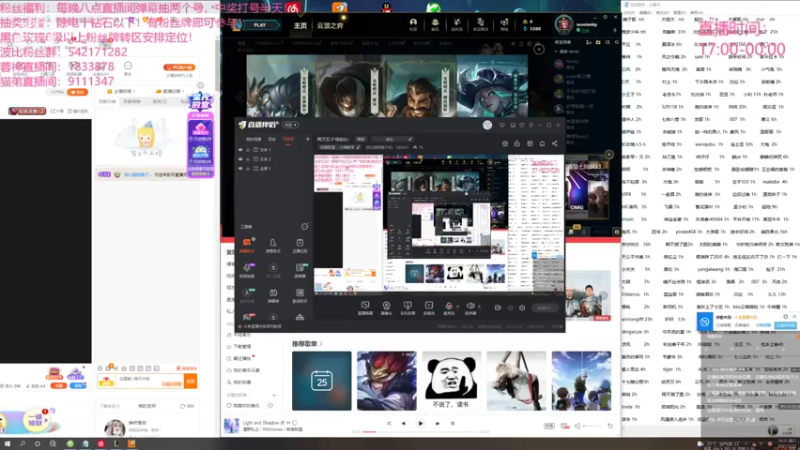This screenshot has height=450, width=800.
Task: Open the red-haired champion playlist cover
Action: 387,381
